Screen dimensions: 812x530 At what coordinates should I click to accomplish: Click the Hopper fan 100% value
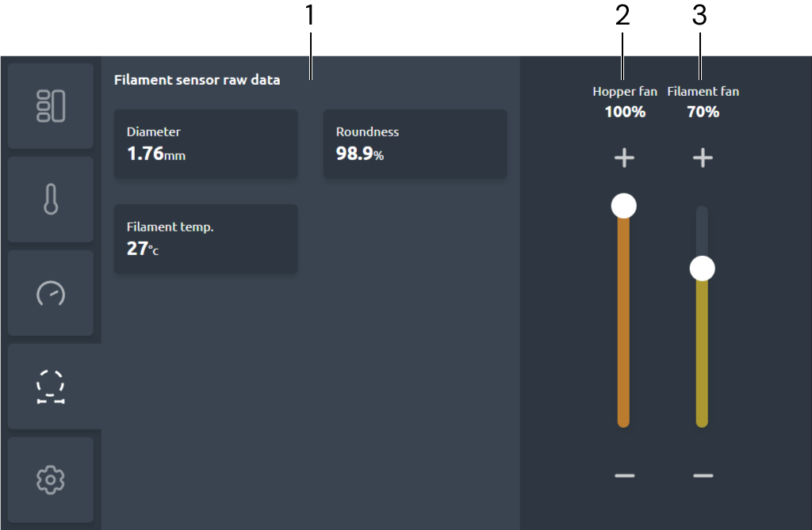pyautogui.click(x=625, y=112)
